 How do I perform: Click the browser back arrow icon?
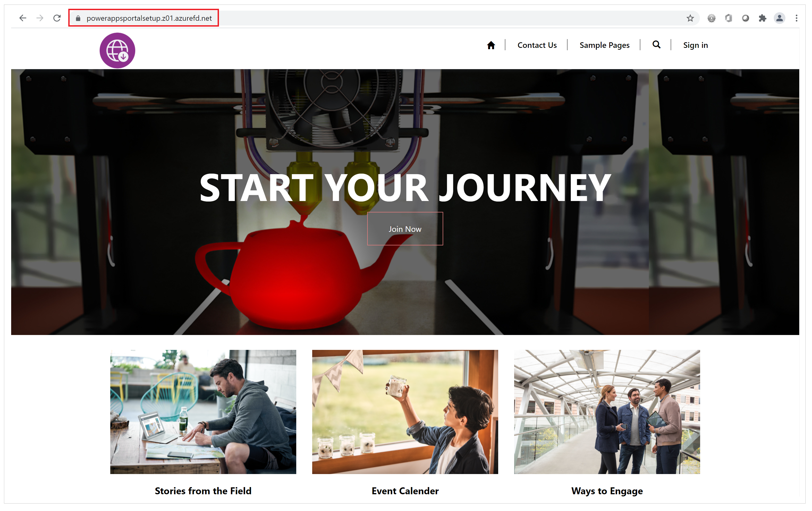pos(22,18)
